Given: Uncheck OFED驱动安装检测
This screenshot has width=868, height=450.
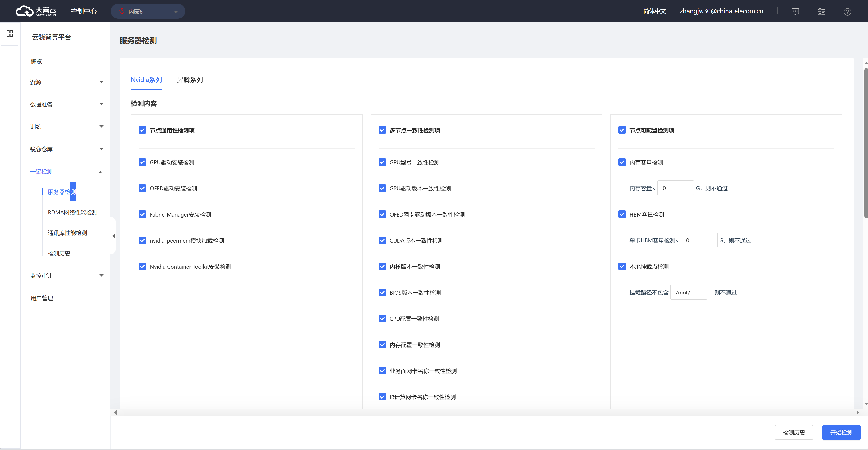Looking at the screenshot, I should (x=142, y=188).
